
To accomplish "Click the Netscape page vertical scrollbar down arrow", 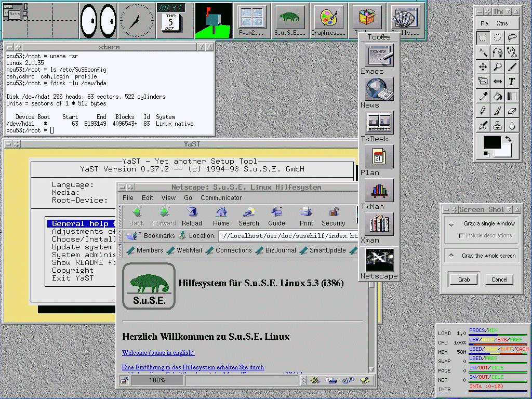I will pyautogui.click(x=371, y=369).
